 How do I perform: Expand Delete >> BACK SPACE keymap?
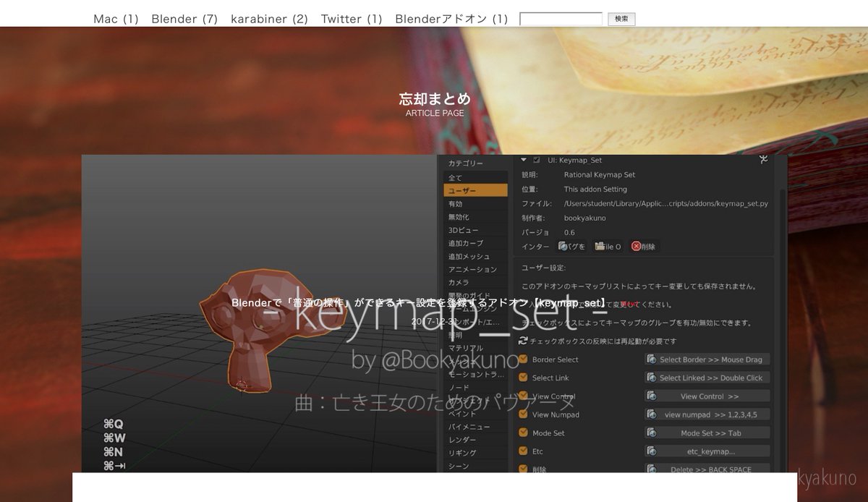point(707,468)
